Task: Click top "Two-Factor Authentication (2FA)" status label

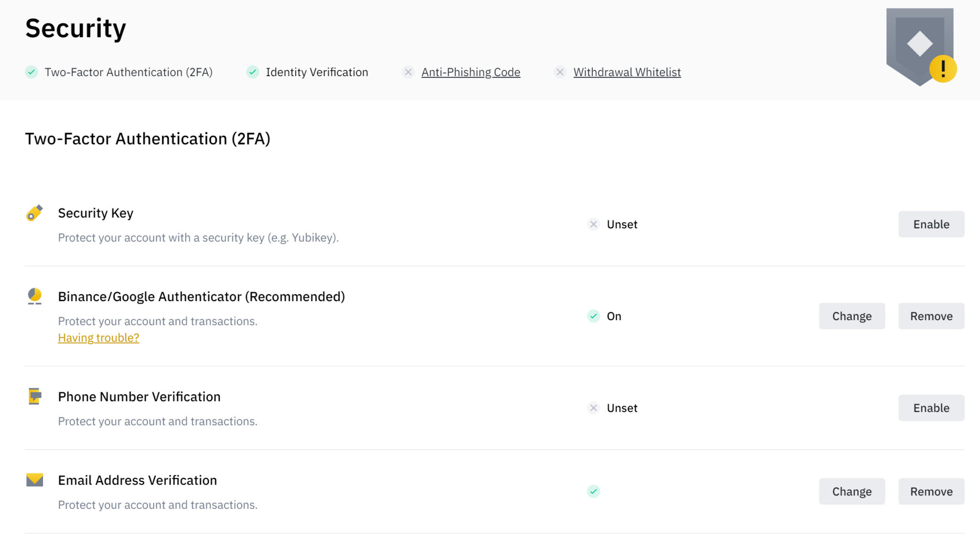Action: pos(129,72)
